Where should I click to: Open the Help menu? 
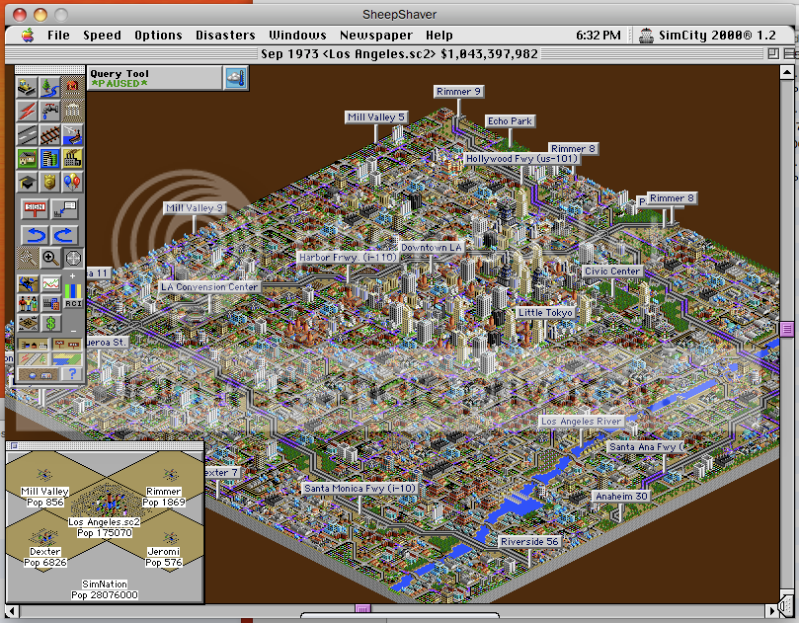[439, 35]
